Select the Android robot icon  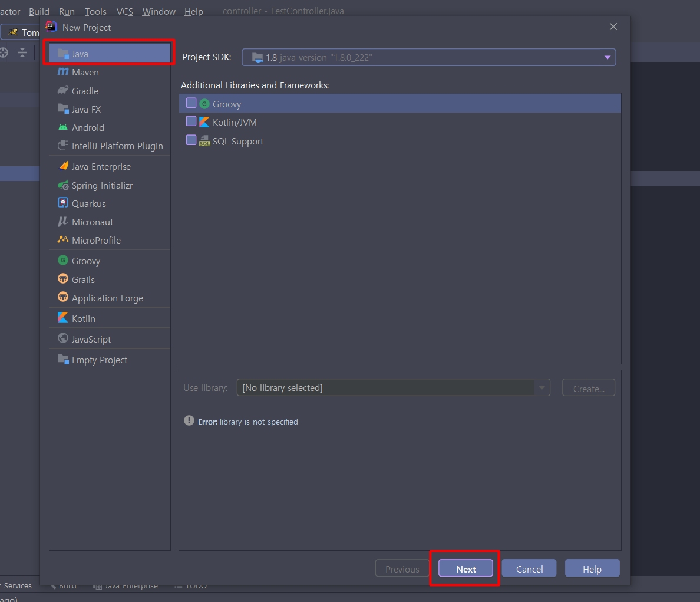tap(63, 127)
